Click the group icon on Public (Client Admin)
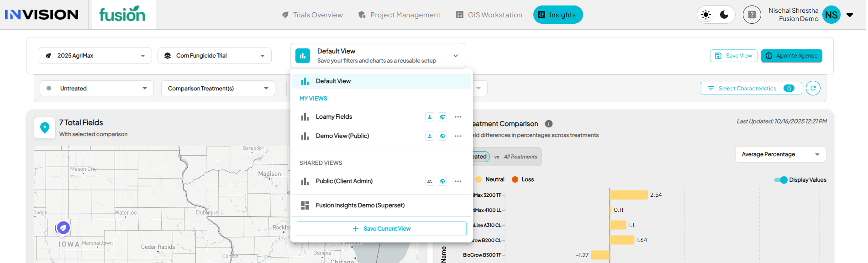Screen dimensions: 868x263 (429, 181)
